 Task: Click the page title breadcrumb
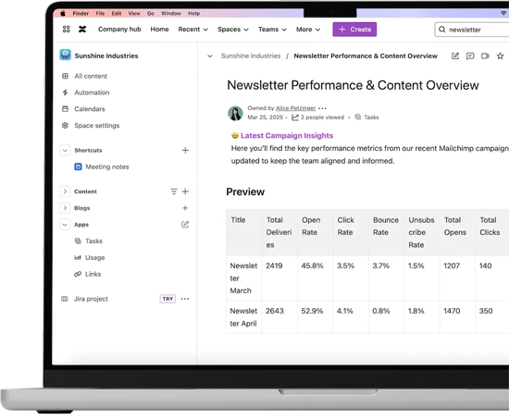[366, 56]
